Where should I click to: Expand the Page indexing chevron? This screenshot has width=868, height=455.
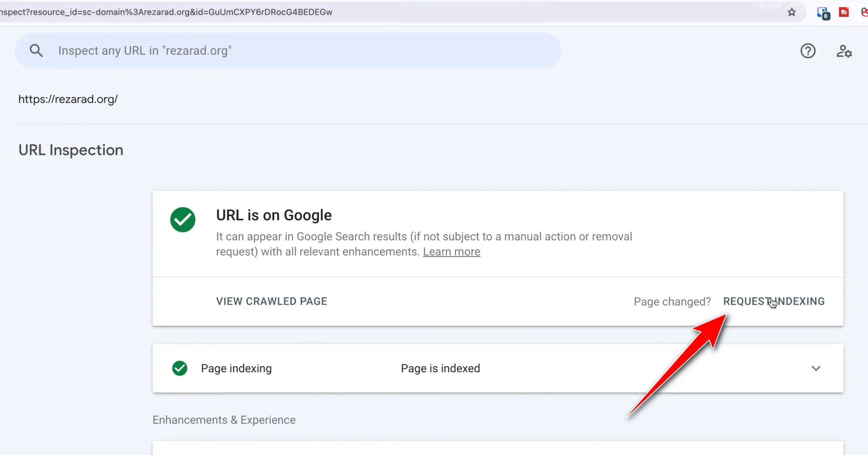point(816,368)
